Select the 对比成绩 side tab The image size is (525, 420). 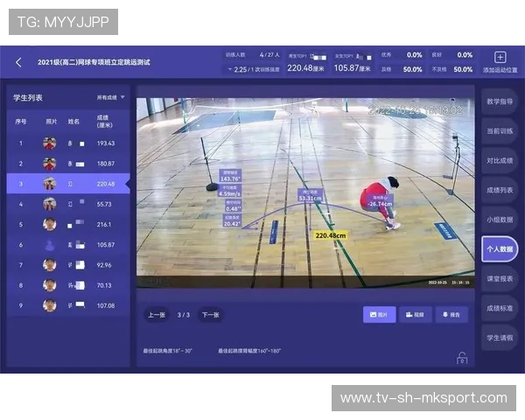[x=500, y=160]
